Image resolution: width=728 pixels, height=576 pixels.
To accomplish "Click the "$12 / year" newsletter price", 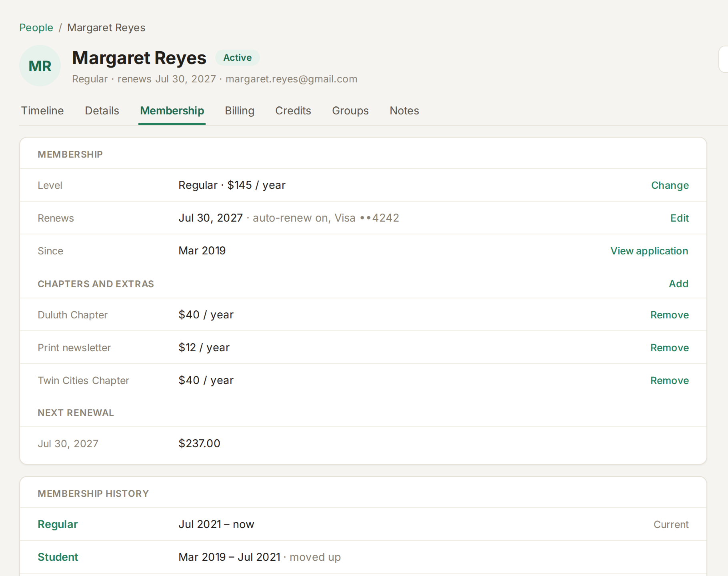I will point(204,348).
